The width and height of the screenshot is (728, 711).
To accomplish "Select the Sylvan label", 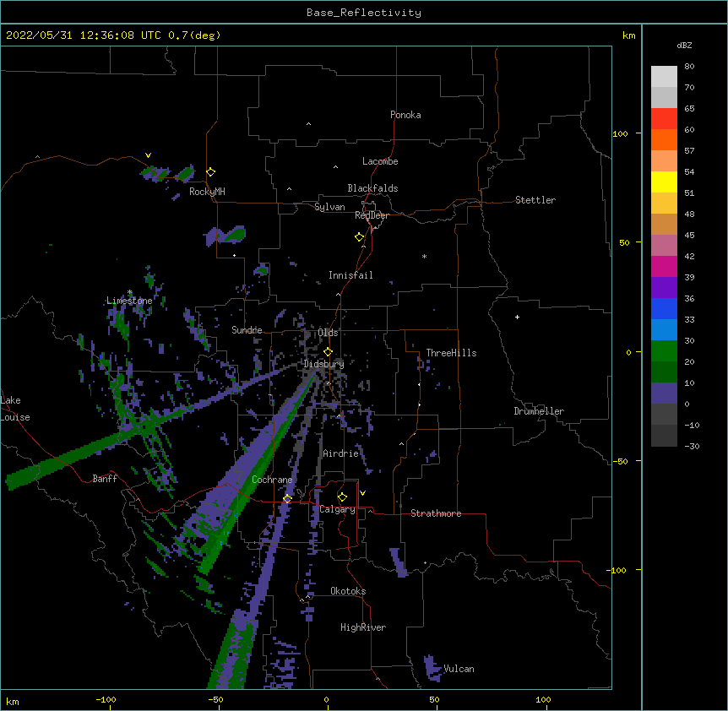I will [x=329, y=207].
